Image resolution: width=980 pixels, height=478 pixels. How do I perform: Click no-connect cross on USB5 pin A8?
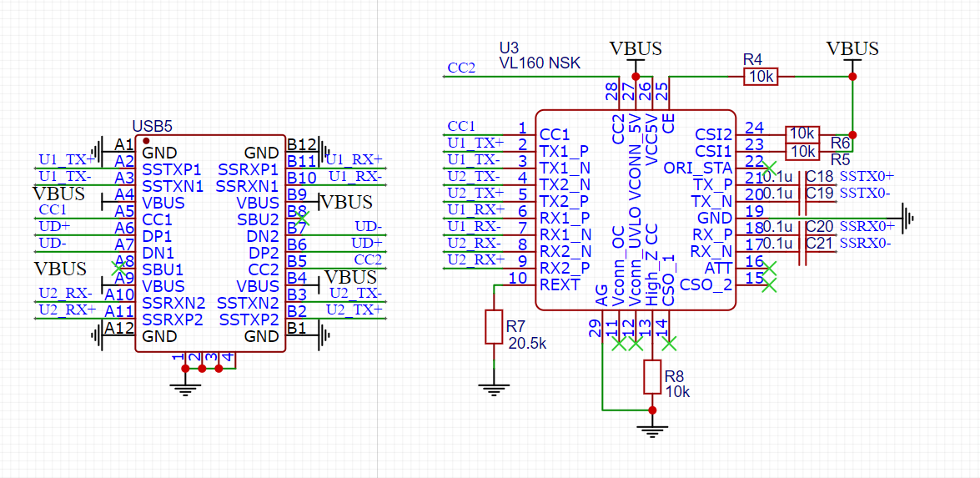[x=118, y=268]
